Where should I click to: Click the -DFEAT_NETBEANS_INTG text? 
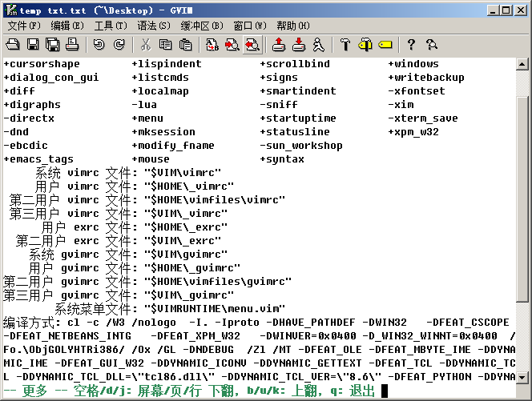(x=67, y=336)
